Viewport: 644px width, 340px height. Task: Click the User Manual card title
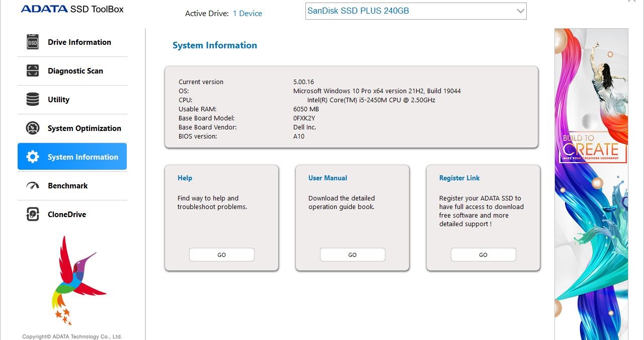pyautogui.click(x=328, y=178)
